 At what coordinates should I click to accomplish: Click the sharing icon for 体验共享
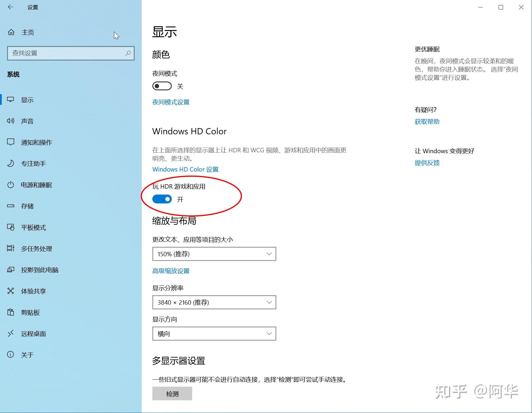tap(11, 291)
